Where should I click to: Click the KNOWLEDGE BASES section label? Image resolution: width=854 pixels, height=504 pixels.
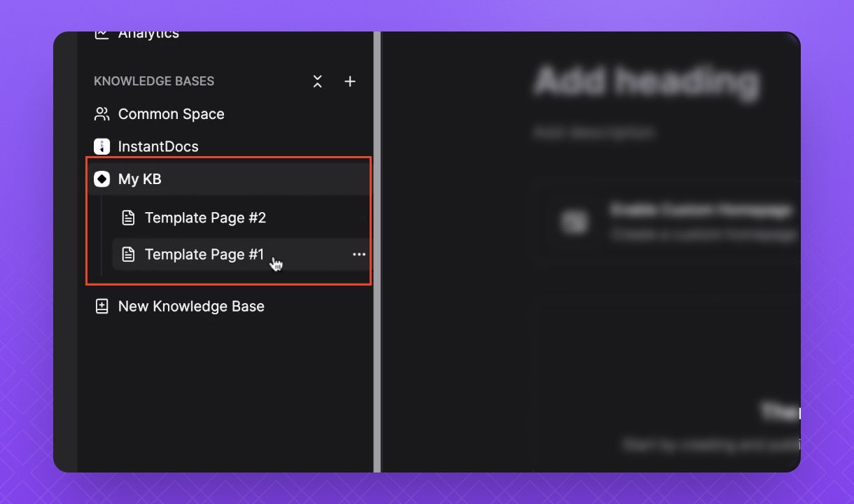pyautogui.click(x=154, y=81)
